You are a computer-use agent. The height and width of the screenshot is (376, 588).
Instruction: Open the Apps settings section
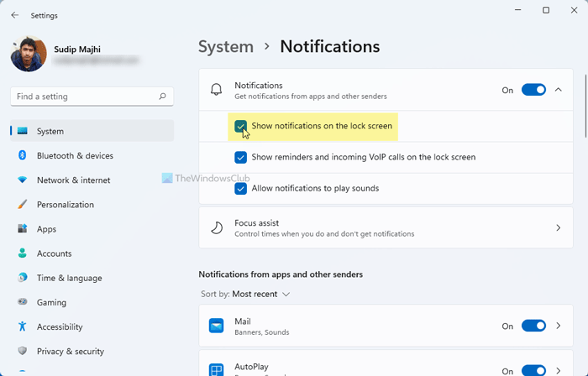click(46, 228)
